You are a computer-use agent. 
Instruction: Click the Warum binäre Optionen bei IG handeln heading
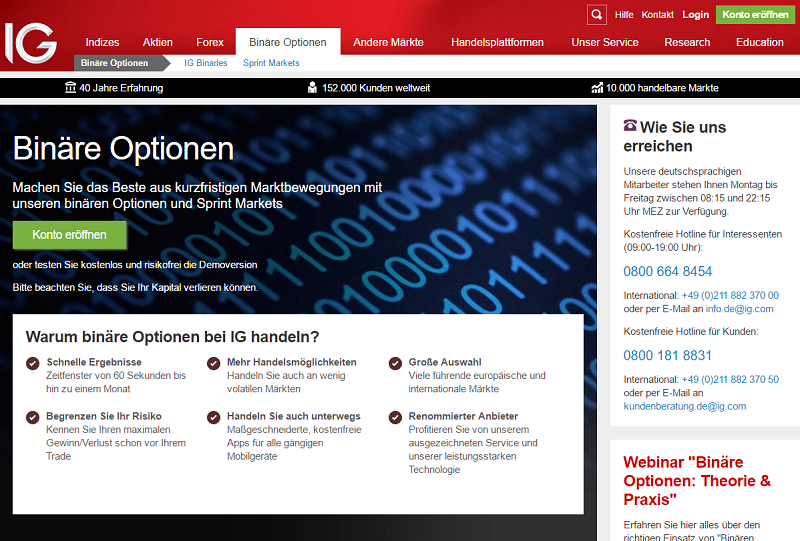(172, 337)
